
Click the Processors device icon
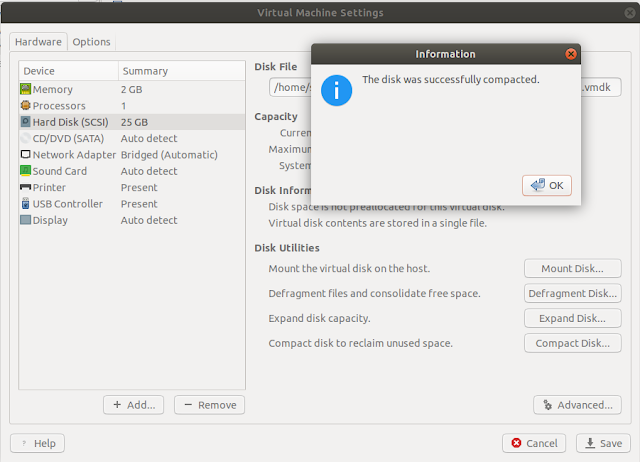click(26, 106)
